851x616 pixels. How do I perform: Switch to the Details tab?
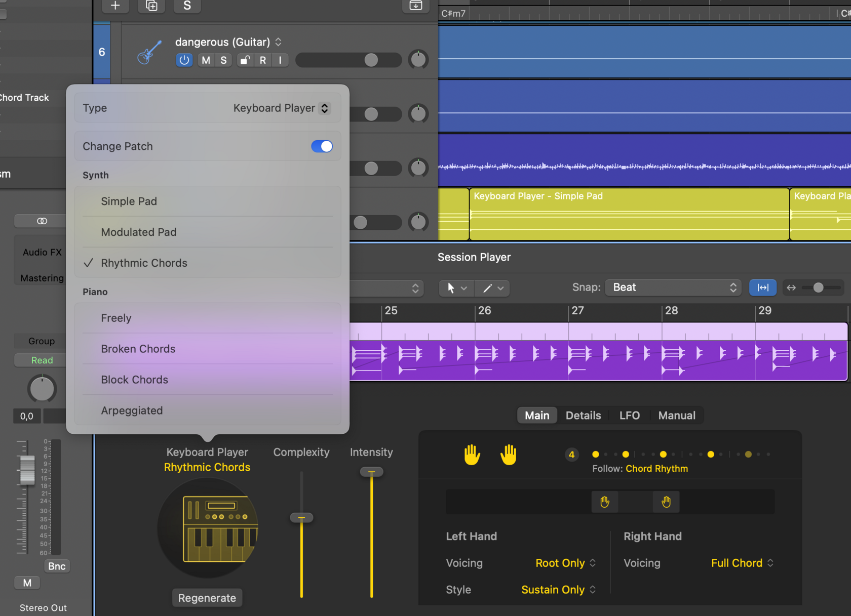pyautogui.click(x=583, y=415)
